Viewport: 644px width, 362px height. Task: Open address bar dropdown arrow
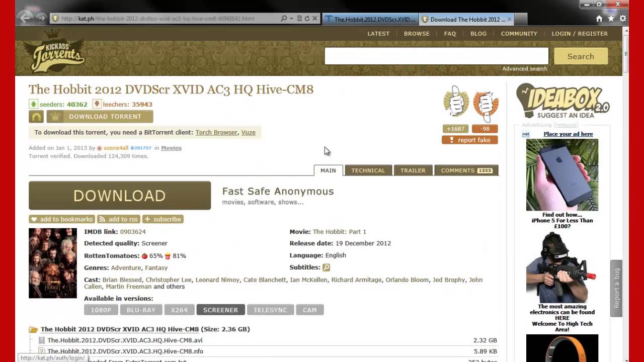coord(292,19)
